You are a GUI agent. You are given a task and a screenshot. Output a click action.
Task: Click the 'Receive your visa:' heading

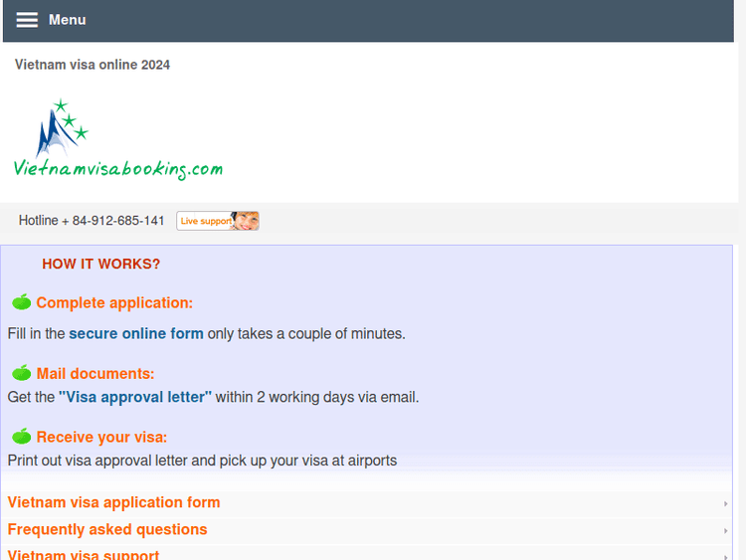point(101,438)
